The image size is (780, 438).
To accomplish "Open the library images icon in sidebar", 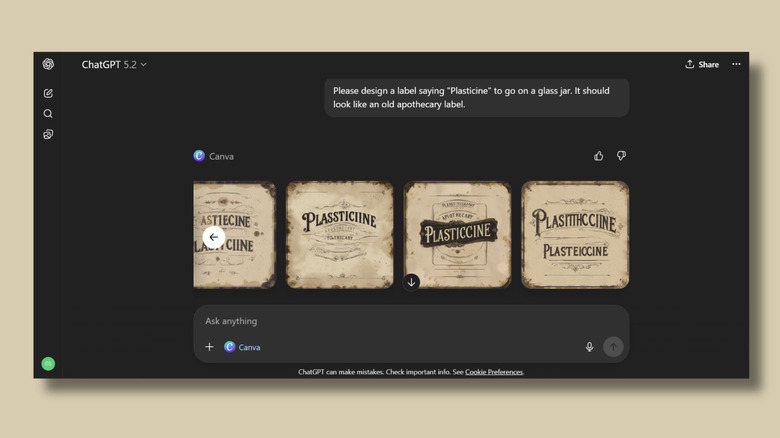I will tap(48, 134).
